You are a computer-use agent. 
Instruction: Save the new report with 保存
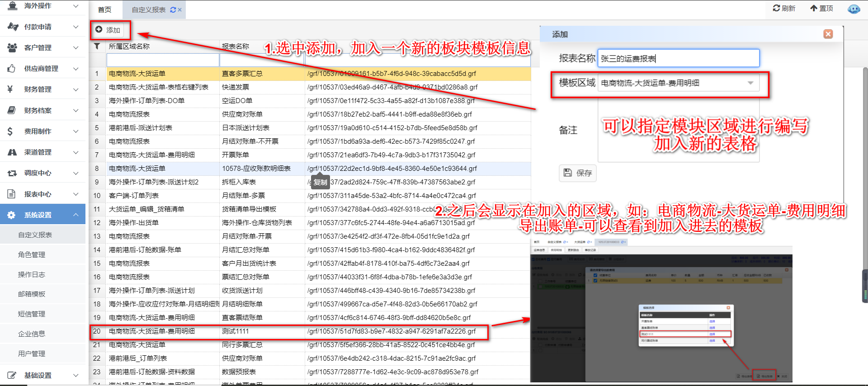[x=578, y=173]
